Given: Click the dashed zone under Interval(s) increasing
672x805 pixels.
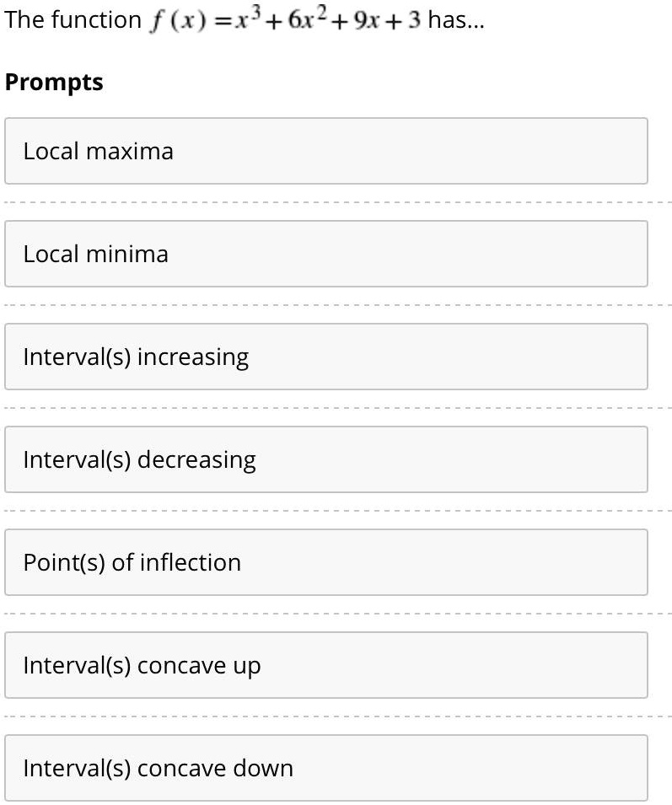Looking at the screenshot, I should point(336,407).
